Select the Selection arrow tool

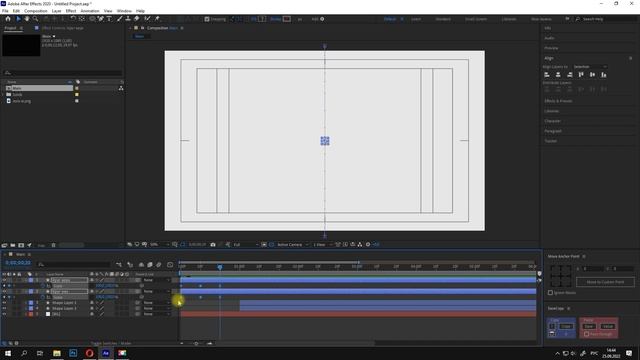click(x=18, y=19)
